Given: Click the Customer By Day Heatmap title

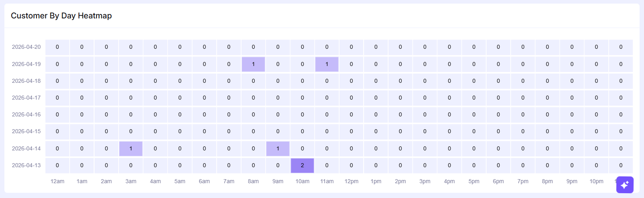Looking at the screenshot, I should [61, 16].
